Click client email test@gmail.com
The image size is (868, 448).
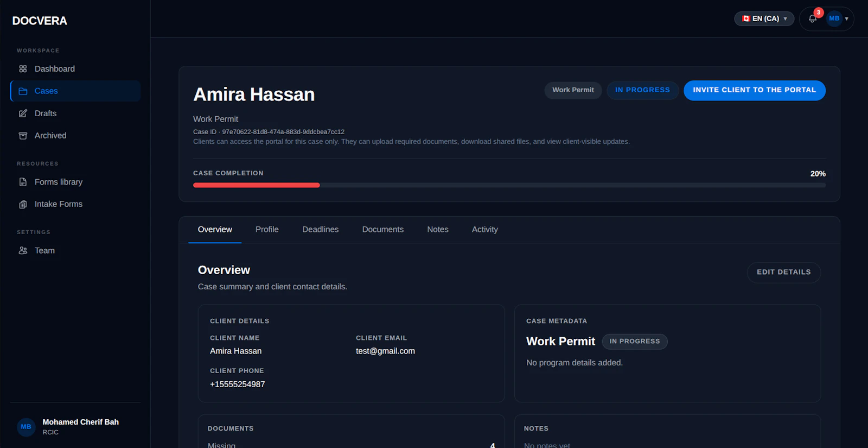(385, 351)
